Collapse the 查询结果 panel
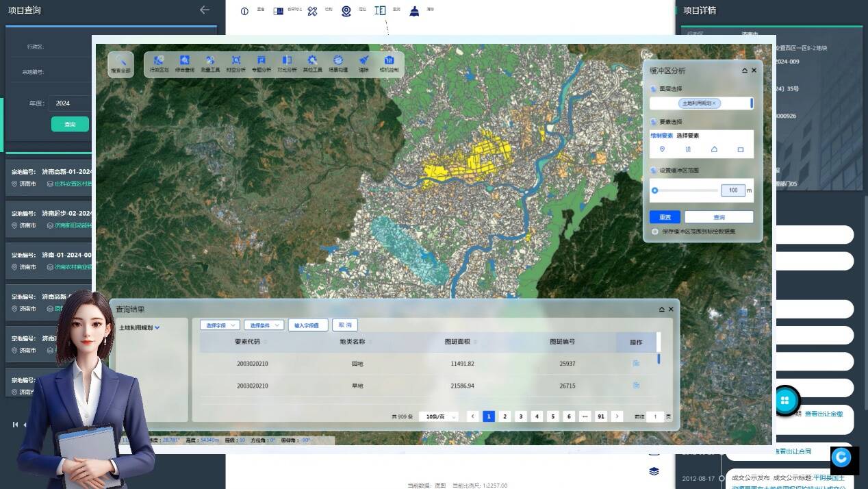 (661, 310)
